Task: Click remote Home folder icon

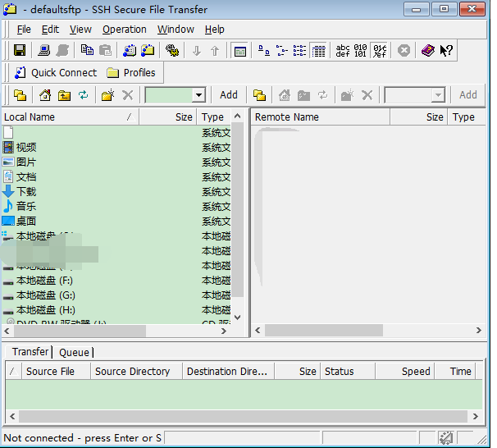Action: point(285,95)
